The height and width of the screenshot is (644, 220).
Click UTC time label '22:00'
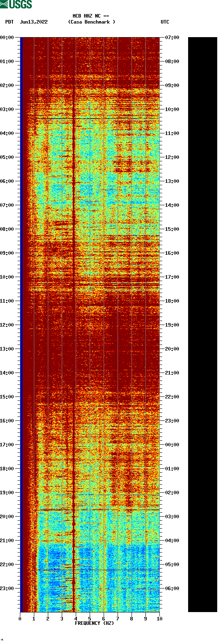point(172,397)
